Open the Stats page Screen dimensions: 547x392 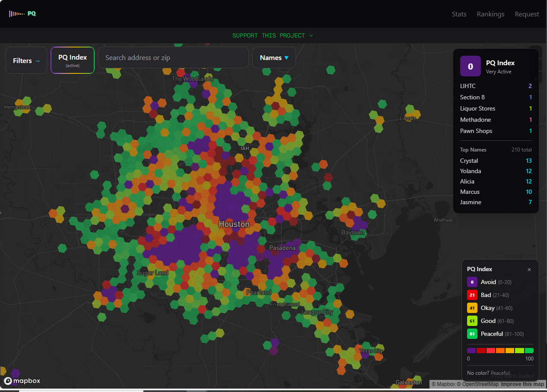[459, 14]
